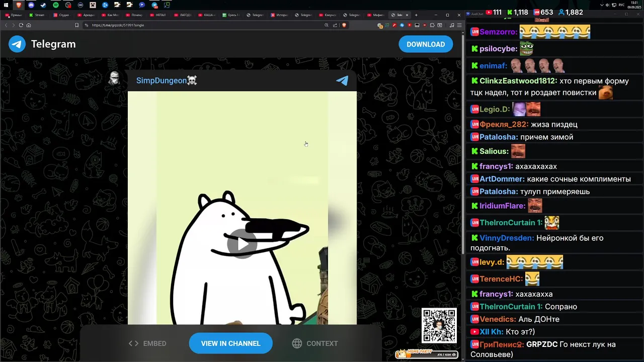Open Steam from the taskbar
644x362 pixels.
tap(43, 5)
